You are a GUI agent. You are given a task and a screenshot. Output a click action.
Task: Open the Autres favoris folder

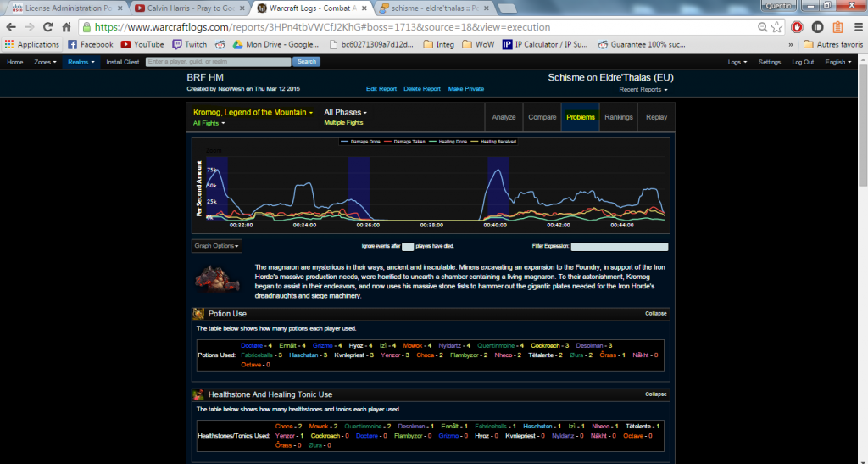tap(833, 44)
